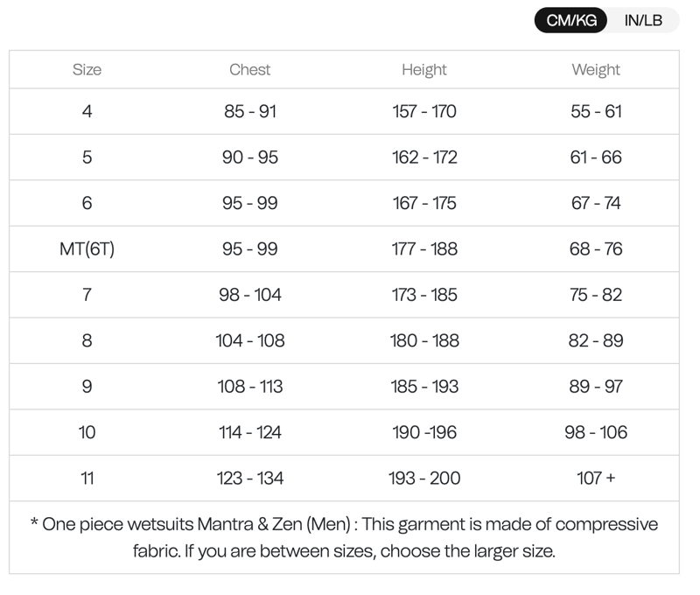Viewport: 700px width, 595px height.
Task: Click weight value 68 - 76
Action: click(x=596, y=248)
